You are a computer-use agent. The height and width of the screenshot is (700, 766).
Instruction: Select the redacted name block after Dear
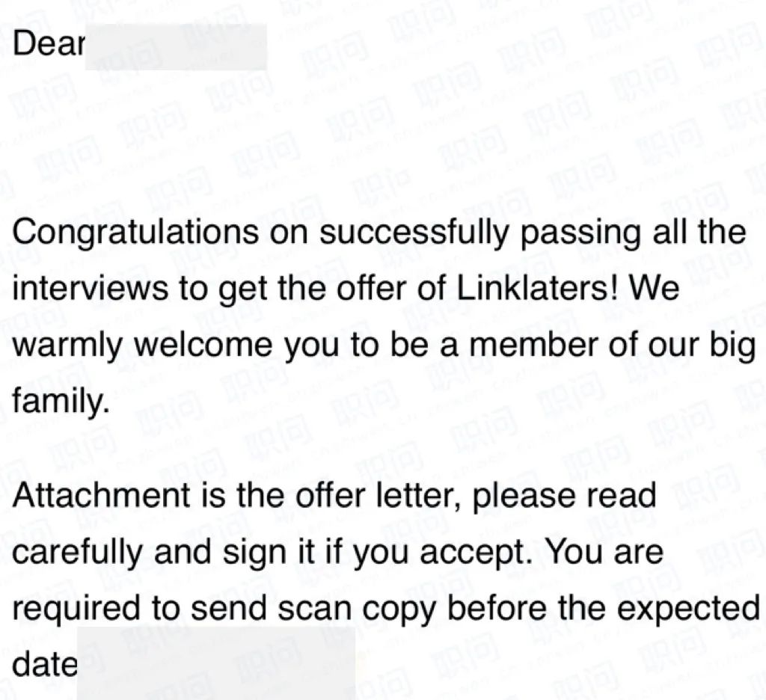click(x=176, y=47)
